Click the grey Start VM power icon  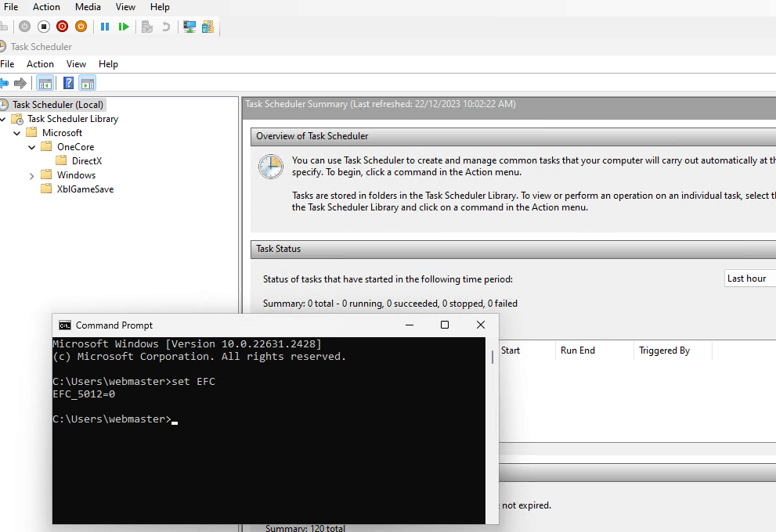pyautogui.click(x=24, y=27)
